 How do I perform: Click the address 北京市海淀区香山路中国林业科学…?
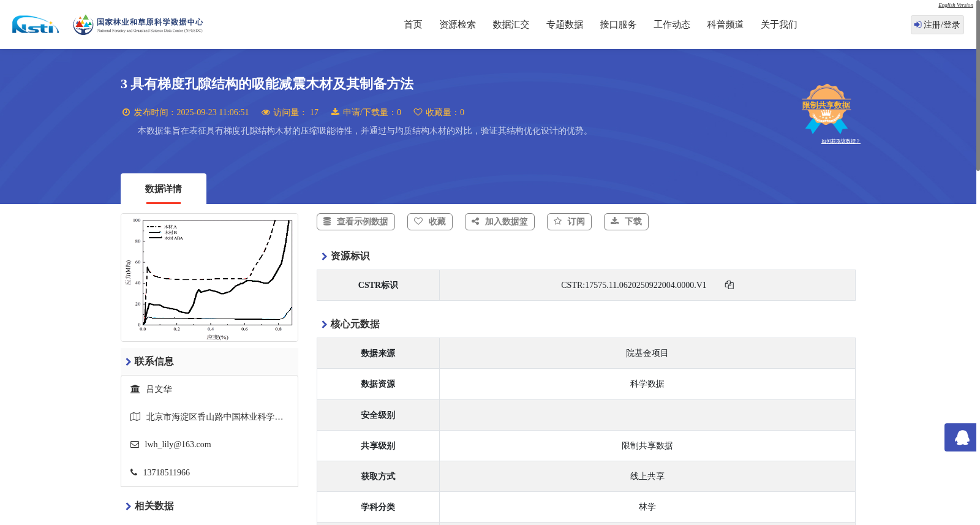click(x=214, y=417)
